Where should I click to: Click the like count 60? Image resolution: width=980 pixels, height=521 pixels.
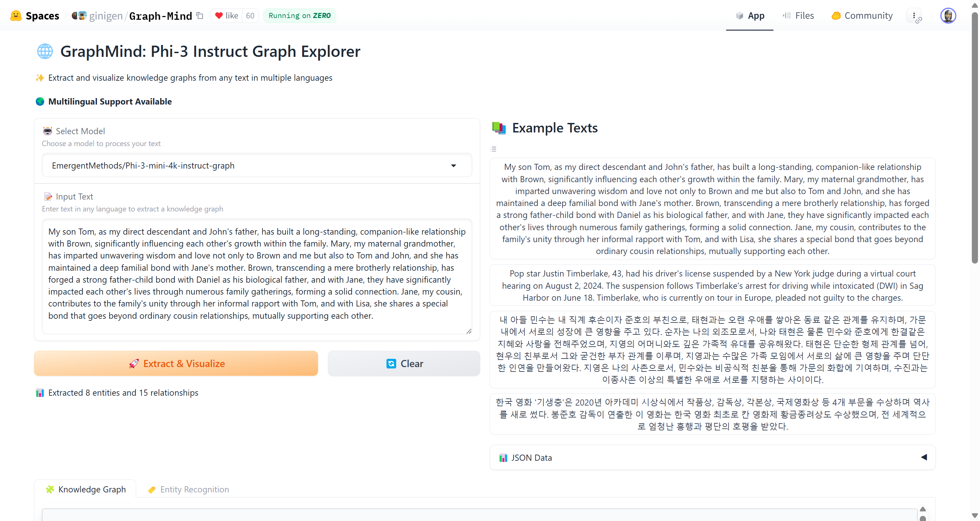(x=250, y=16)
